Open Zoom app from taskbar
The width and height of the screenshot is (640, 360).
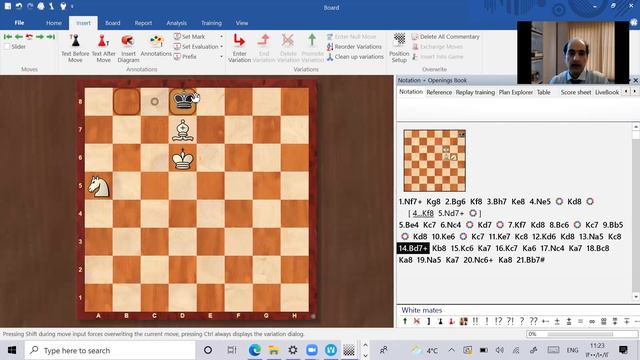point(312,350)
